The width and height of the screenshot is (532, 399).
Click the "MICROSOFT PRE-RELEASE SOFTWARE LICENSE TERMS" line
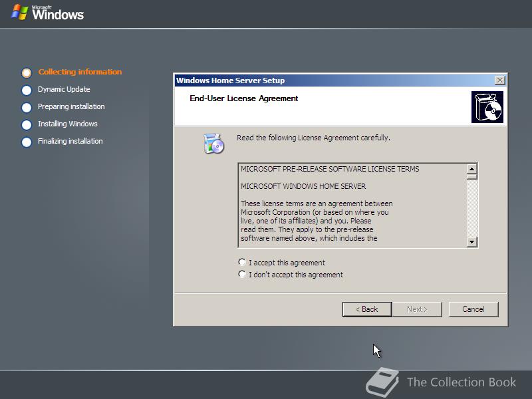pos(330,169)
